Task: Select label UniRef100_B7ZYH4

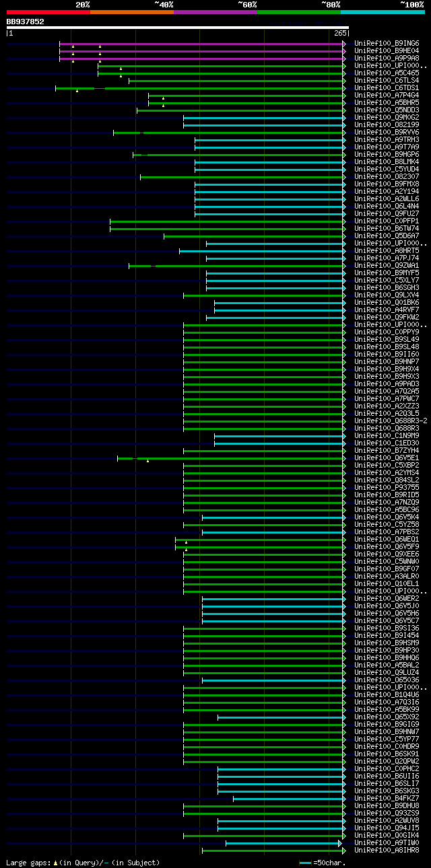Action: click(x=387, y=451)
